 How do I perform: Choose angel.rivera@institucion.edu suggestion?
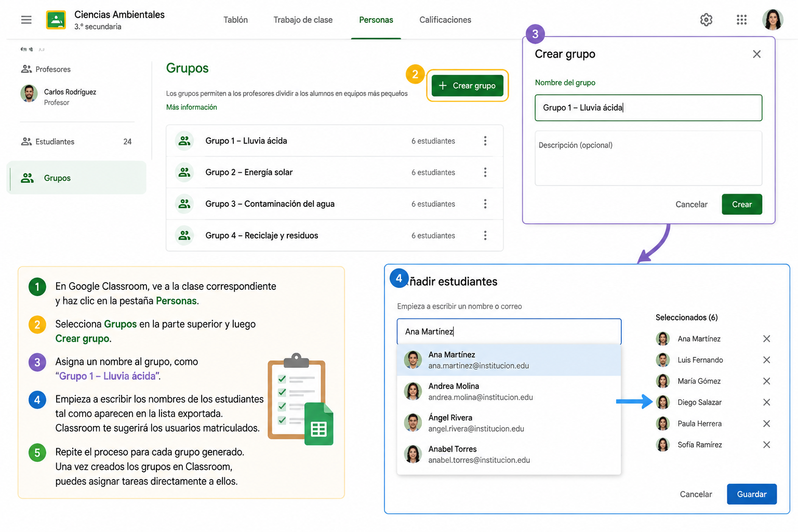coord(509,423)
